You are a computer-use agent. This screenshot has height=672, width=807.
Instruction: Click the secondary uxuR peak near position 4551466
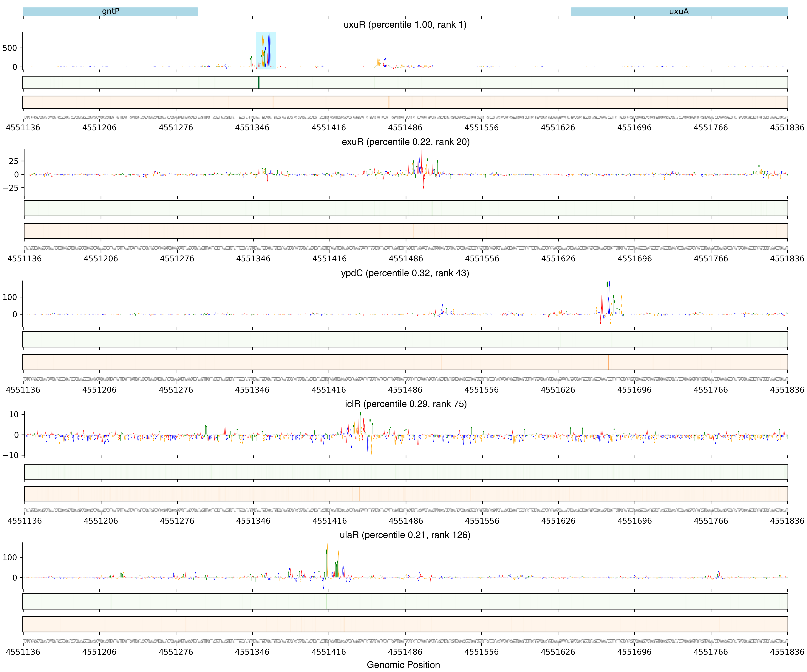382,63
